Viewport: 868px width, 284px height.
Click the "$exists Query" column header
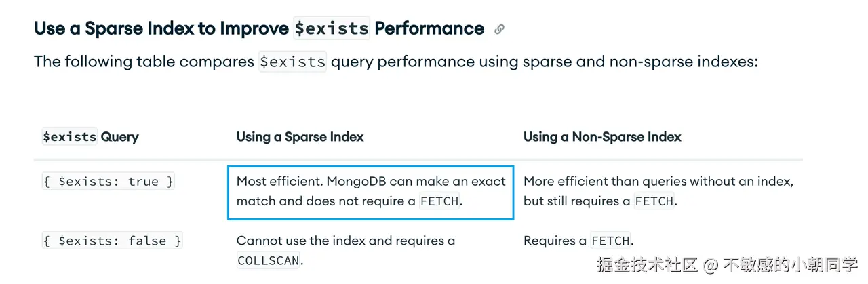[x=90, y=137]
